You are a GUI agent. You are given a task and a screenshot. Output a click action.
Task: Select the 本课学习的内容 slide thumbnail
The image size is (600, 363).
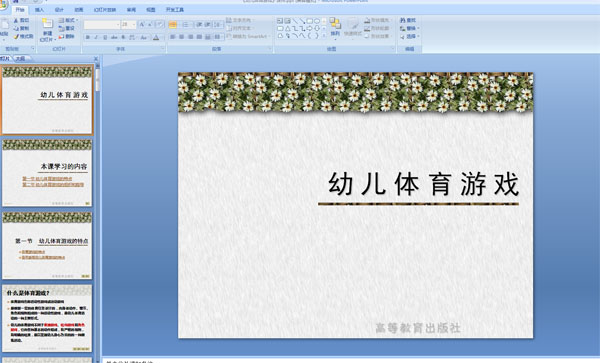(47, 173)
